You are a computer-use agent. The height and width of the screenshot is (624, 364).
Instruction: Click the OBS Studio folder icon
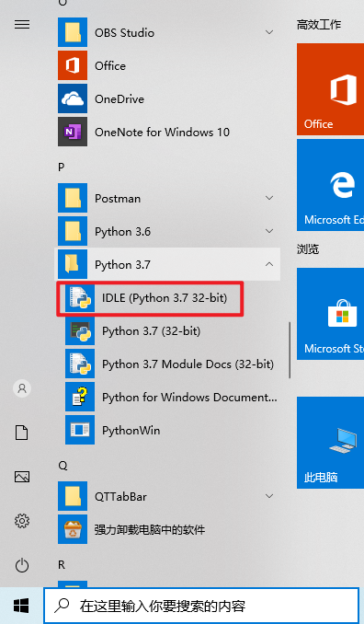pos(73,32)
